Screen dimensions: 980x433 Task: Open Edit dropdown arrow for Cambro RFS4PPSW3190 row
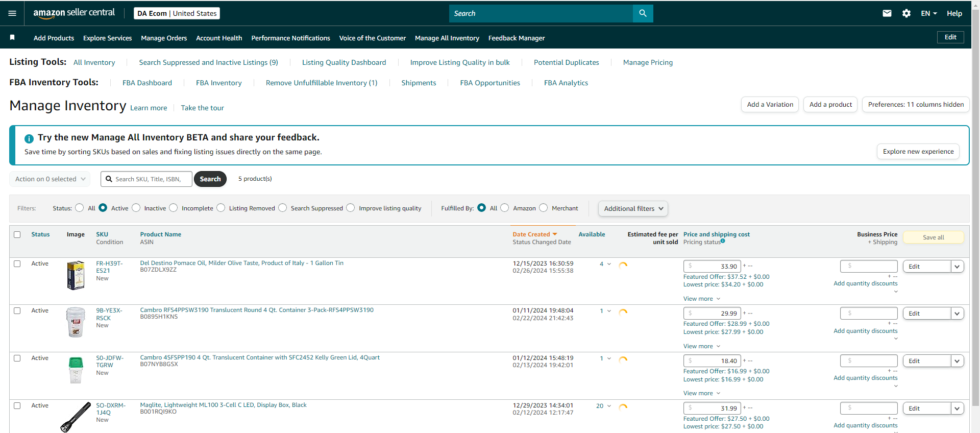[957, 314]
